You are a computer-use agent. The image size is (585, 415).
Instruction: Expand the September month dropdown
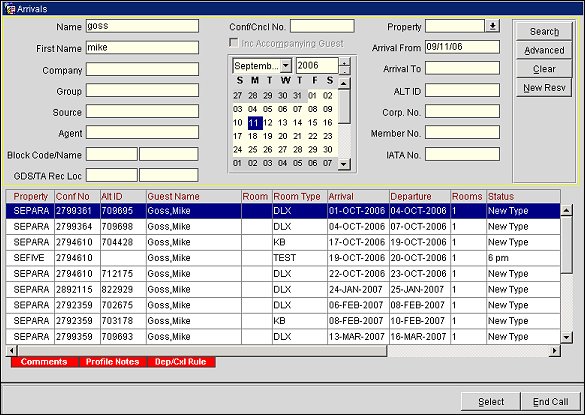pyautogui.click(x=285, y=66)
